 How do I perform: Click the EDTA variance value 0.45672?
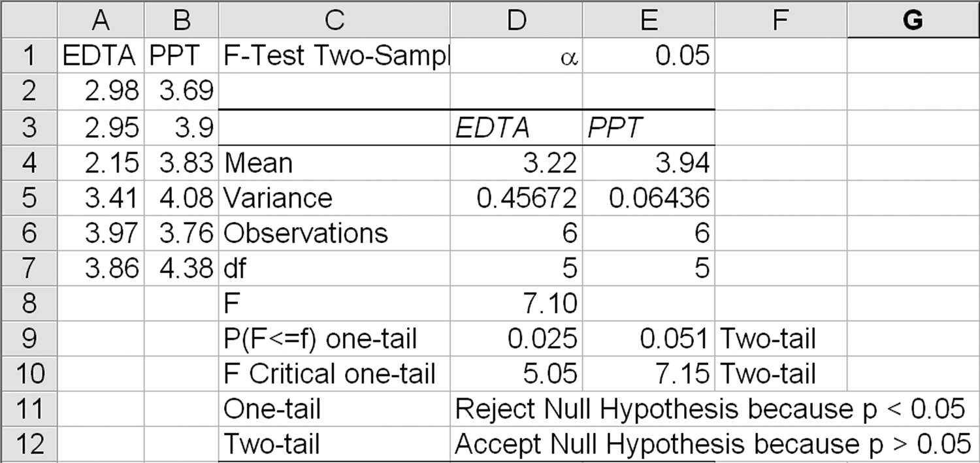[x=516, y=198]
